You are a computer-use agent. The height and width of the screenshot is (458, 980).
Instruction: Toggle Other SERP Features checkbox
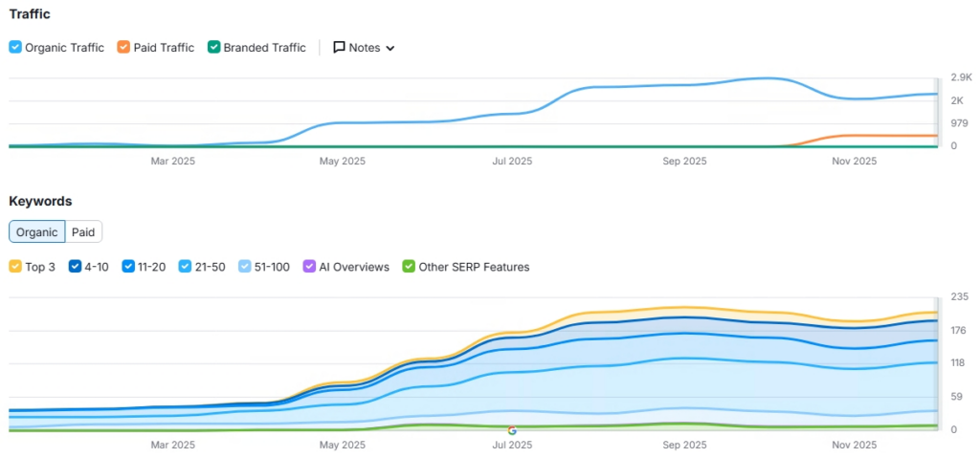tap(409, 267)
